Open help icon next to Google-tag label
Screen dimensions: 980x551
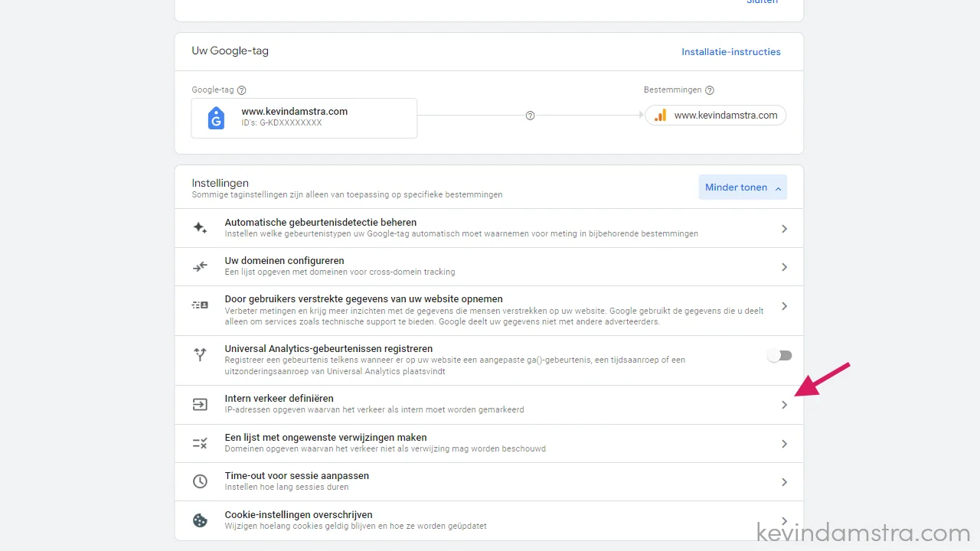point(242,90)
